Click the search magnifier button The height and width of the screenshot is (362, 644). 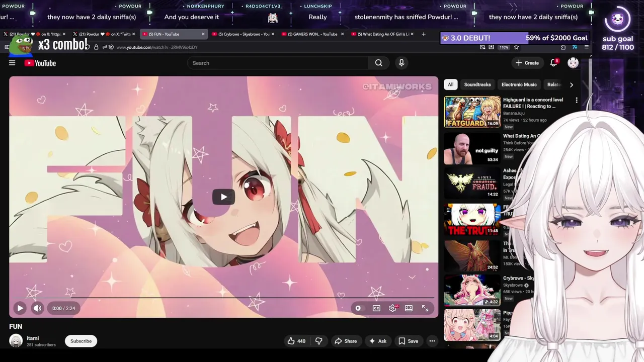(x=378, y=63)
